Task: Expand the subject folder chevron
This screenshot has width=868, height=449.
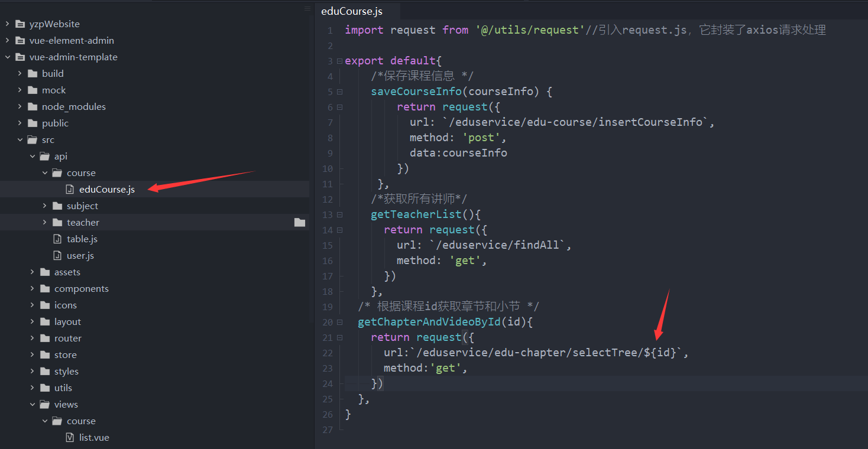Action: [x=44, y=206]
